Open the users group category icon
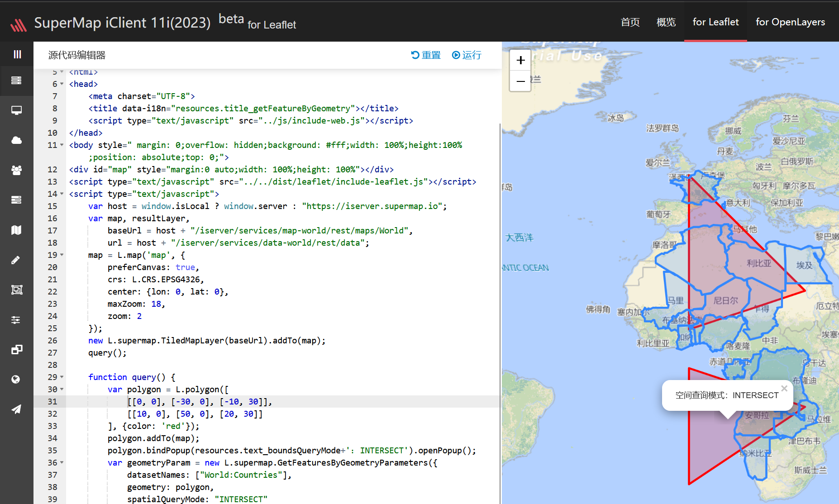This screenshot has height=504, width=839. click(16, 170)
